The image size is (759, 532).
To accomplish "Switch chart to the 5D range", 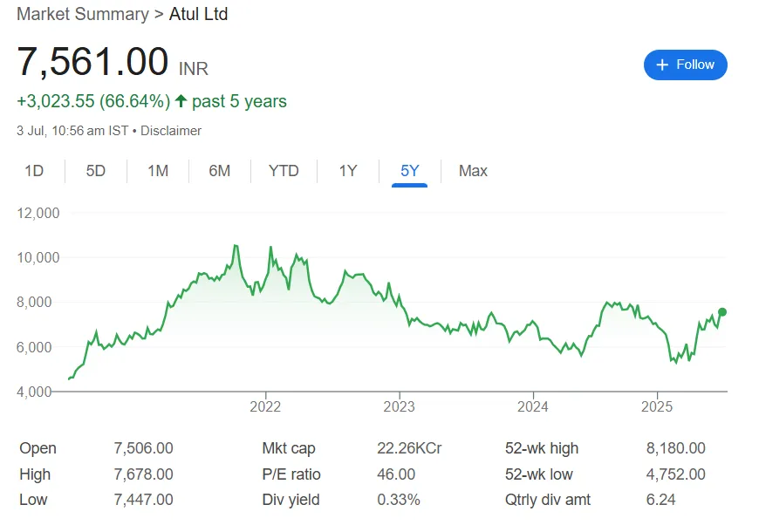I will click(x=95, y=171).
